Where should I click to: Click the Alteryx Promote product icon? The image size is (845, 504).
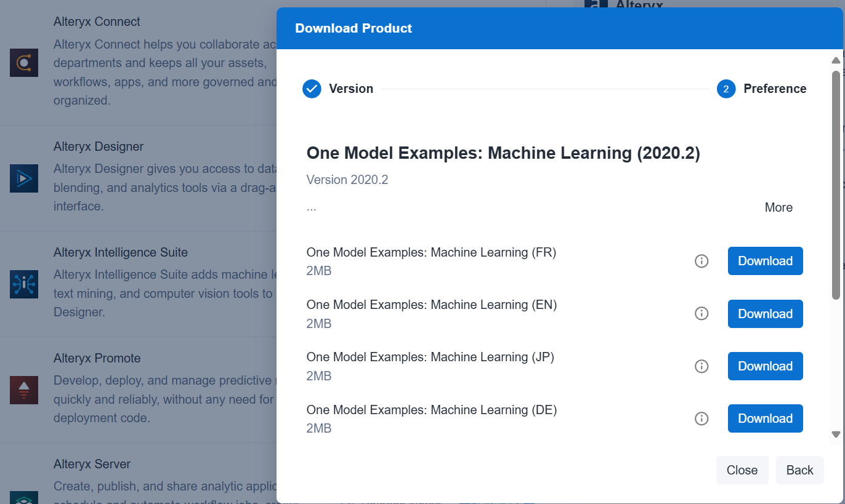(x=24, y=390)
